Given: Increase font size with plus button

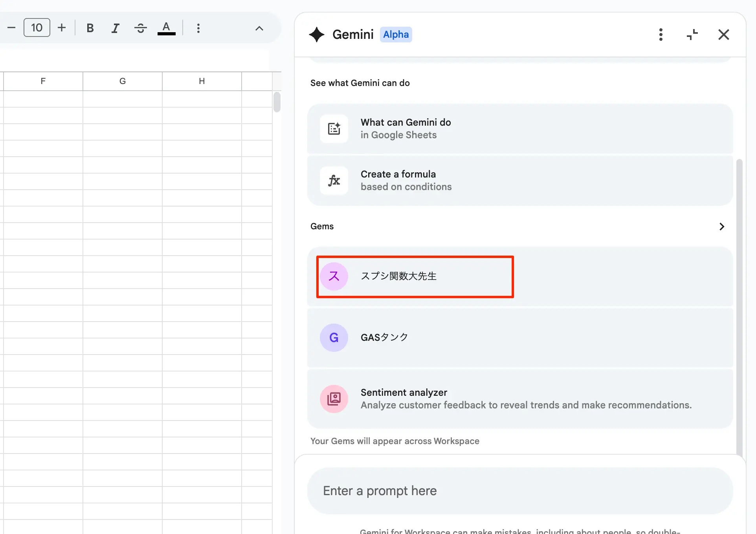Looking at the screenshot, I should point(62,27).
